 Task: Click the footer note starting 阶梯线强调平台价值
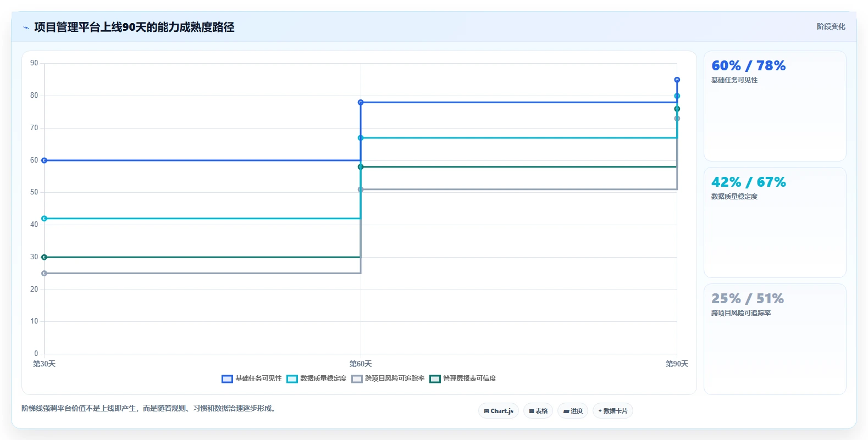pyautogui.click(x=150, y=408)
